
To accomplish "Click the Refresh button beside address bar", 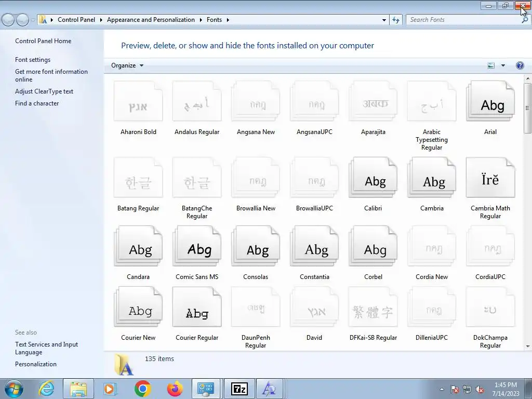I will click(x=395, y=20).
